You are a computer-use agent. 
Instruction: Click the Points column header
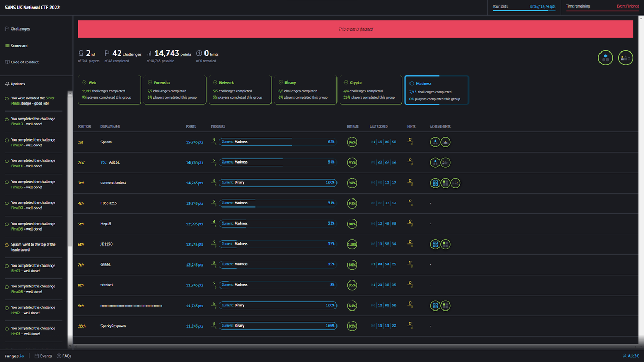click(x=191, y=127)
